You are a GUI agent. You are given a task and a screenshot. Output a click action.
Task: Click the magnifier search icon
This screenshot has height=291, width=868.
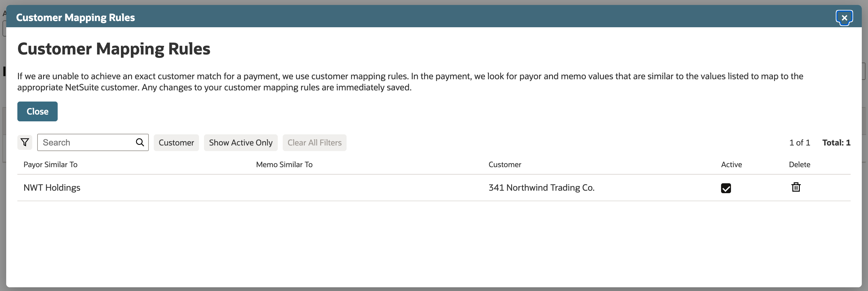click(x=140, y=142)
